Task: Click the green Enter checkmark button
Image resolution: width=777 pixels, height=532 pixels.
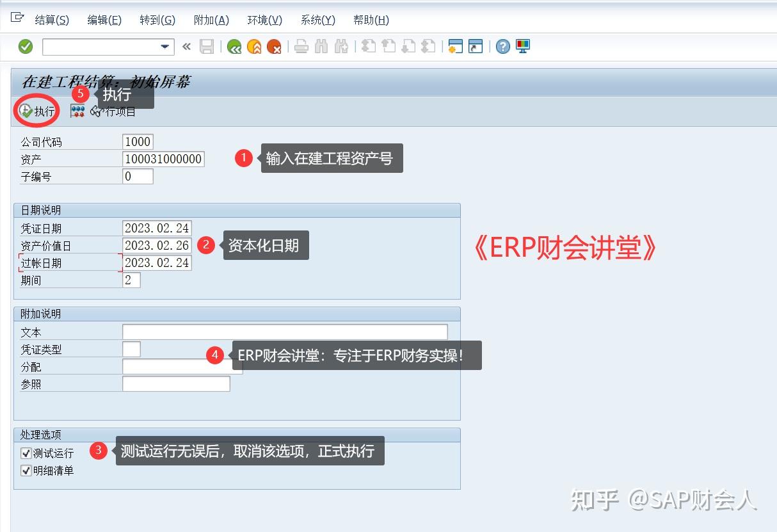Action: click(x=24, y=46)
